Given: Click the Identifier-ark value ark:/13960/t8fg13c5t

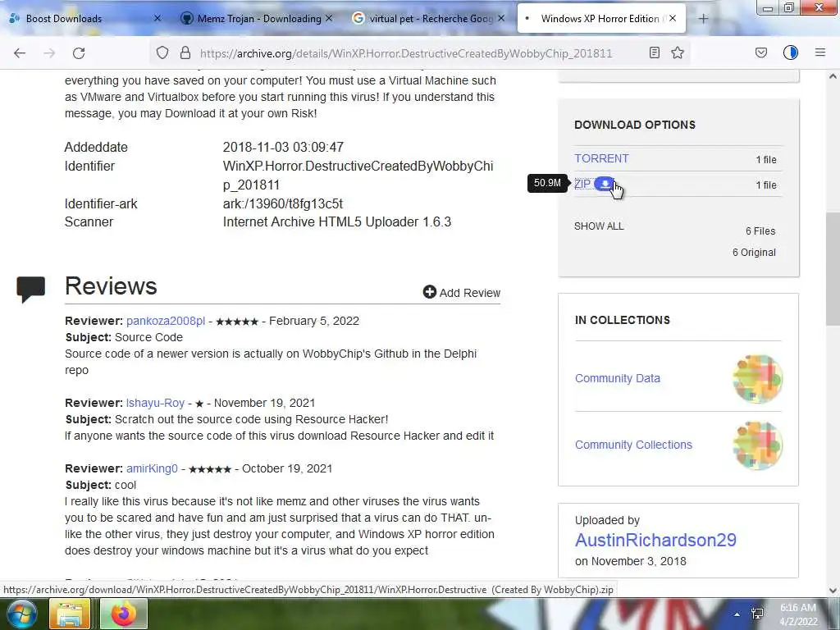Looking at the screenshot, I should pyautogui.click(x=282, y=203).
